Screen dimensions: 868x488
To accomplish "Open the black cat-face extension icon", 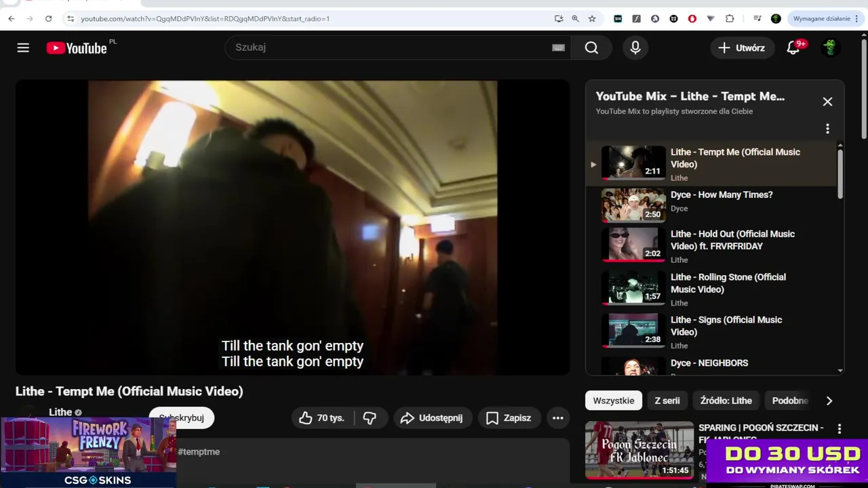I will 673,18.
